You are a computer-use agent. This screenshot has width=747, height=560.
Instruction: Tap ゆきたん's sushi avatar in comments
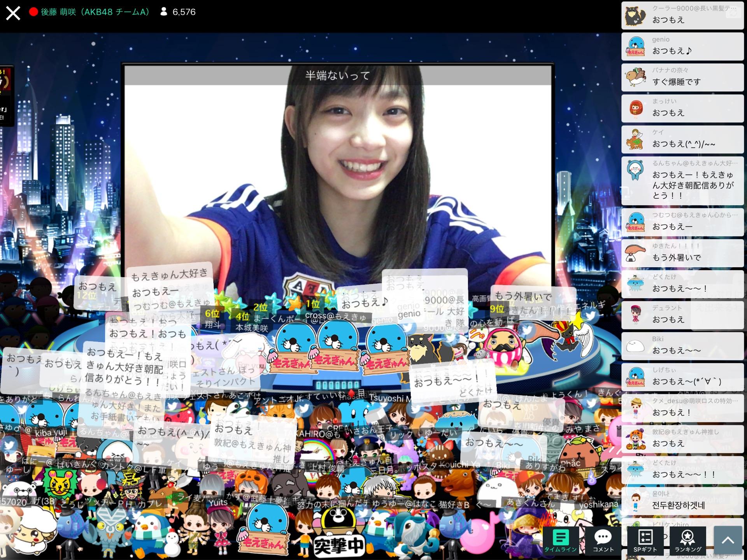[636, 253]
